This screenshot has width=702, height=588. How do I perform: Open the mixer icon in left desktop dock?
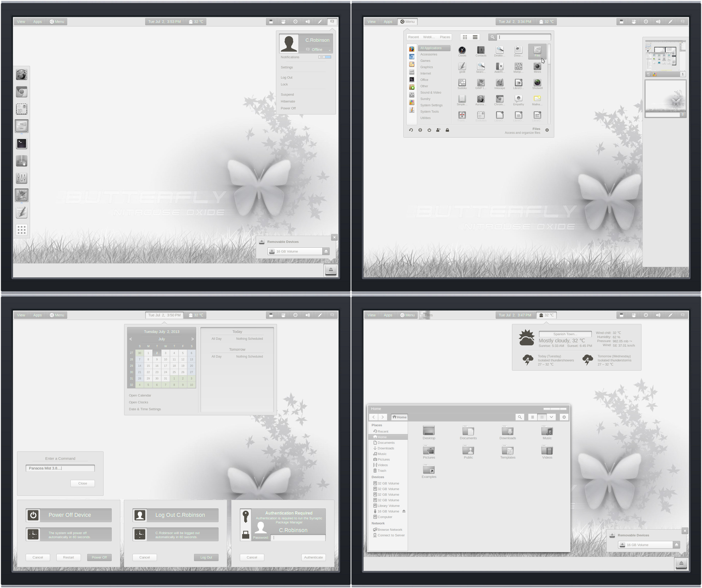[22, 178]
